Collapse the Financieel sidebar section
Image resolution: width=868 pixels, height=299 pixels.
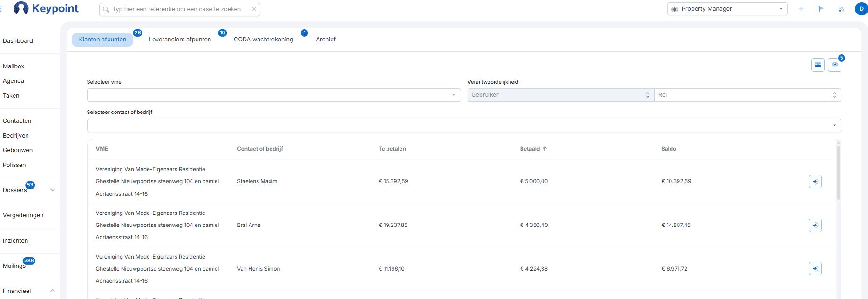(x=53, y=291)
